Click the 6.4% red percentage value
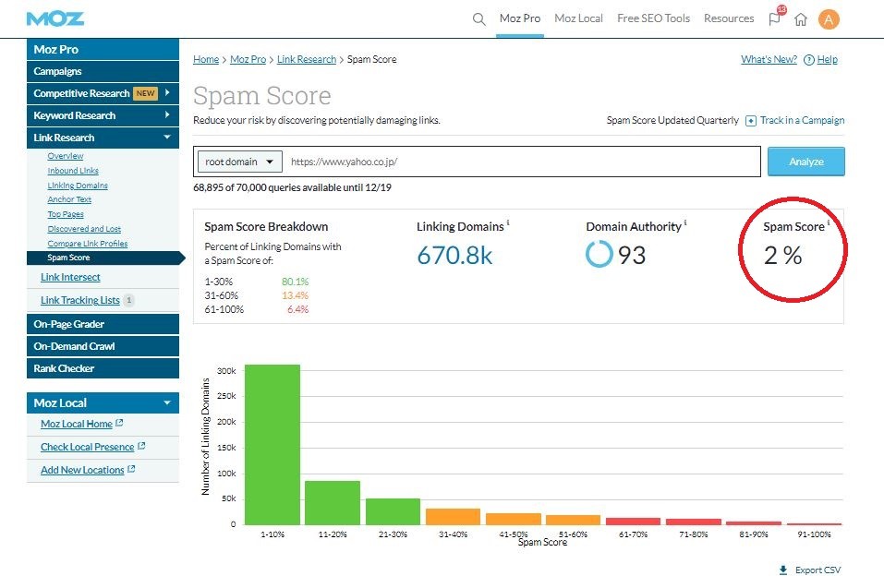Screen dimensions: 884x588 click(x=297, y=309)
